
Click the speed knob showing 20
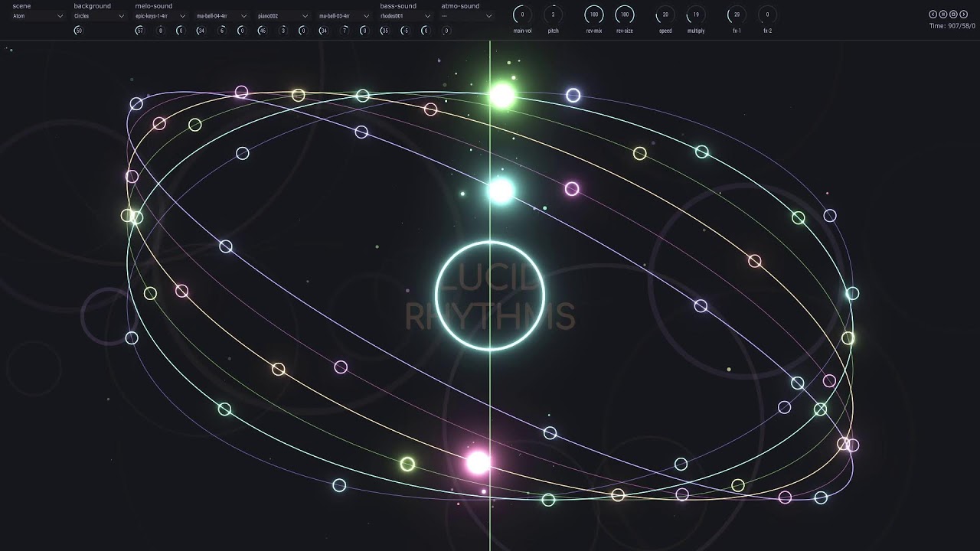pos(665,15)
